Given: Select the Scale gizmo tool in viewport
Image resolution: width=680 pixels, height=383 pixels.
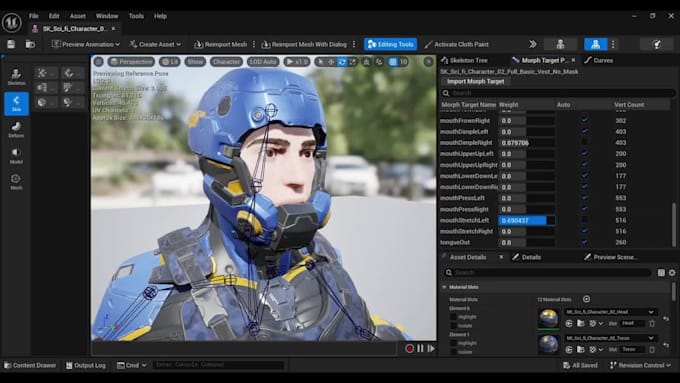Looking at the screenshot, I should coord(353,62).
